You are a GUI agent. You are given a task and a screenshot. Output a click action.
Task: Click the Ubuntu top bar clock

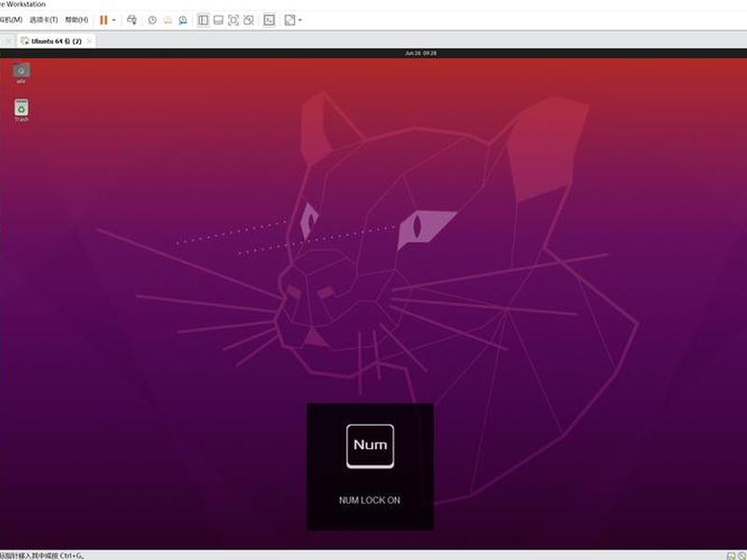421,53
